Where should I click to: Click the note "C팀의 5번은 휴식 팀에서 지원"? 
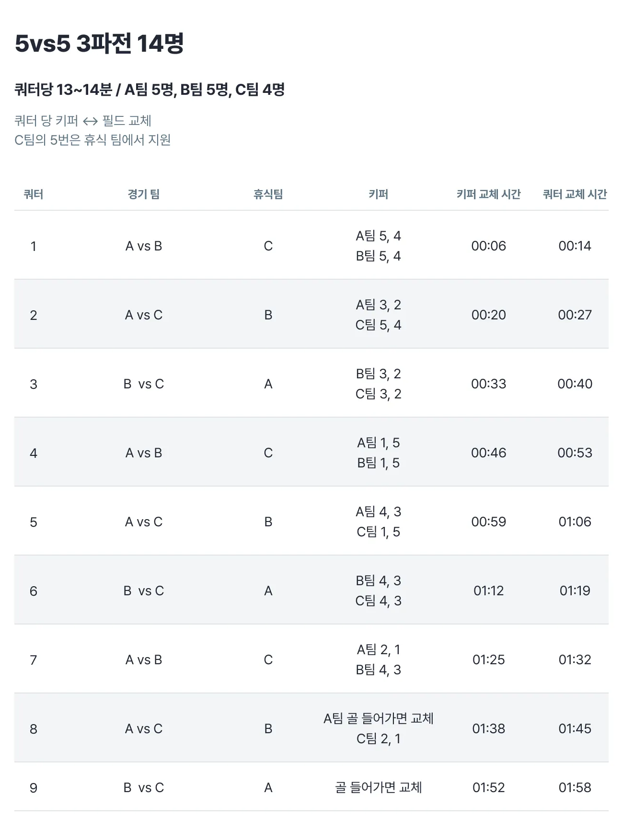(x=92, y=140)
